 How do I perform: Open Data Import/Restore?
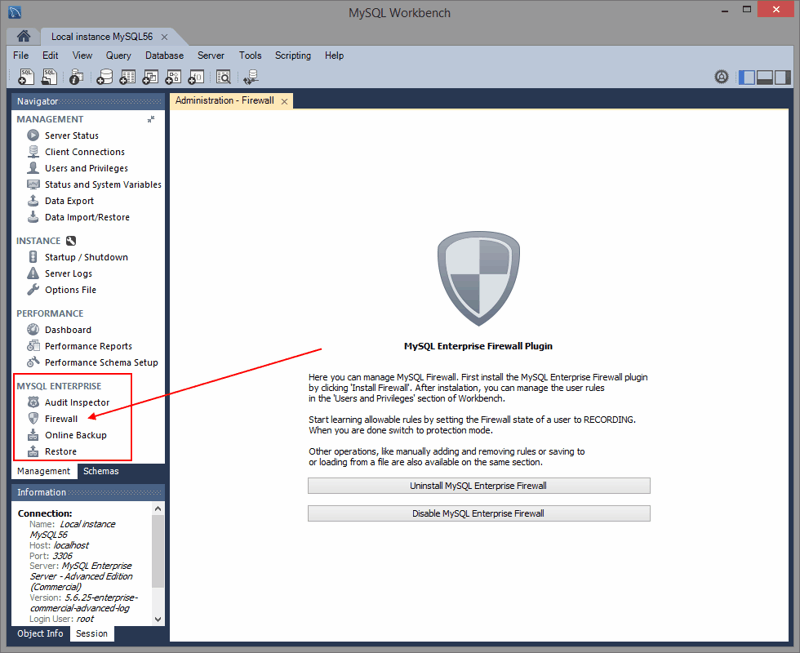pos(87,217)
